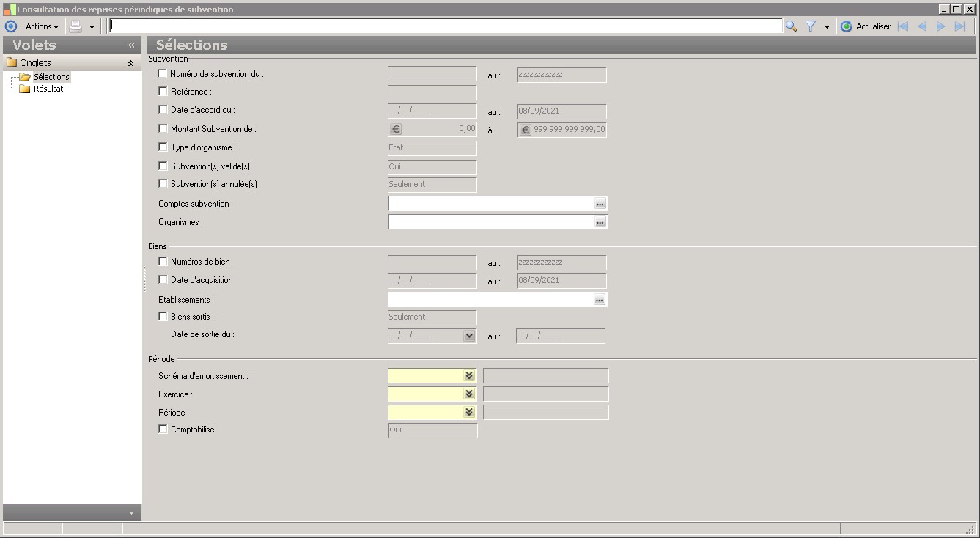Image resolution: width=980 pixels, height=538 pixels.
Task: Expand the Période dropdown
Action: coord(469,413)
